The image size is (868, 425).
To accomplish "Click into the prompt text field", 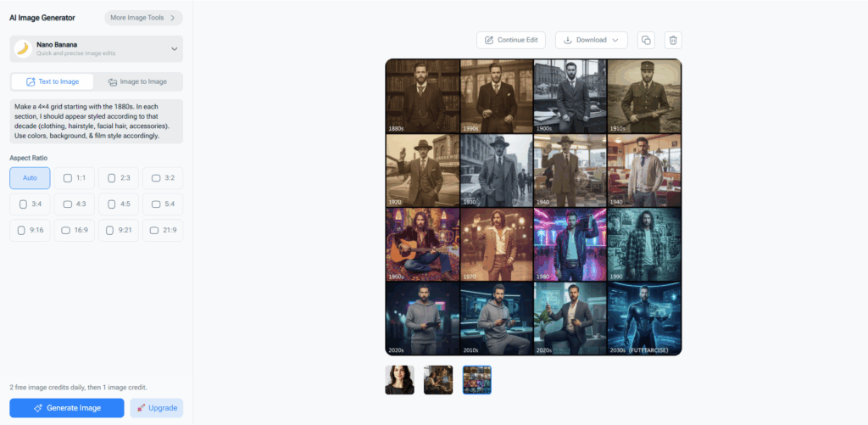I will 97,121.
